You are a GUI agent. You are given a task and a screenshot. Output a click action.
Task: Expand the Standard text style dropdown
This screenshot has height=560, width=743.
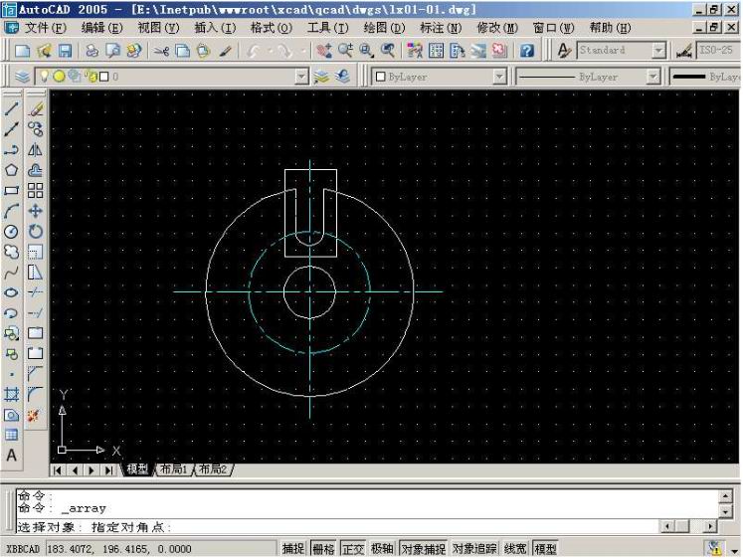click(x=658, y=50)
